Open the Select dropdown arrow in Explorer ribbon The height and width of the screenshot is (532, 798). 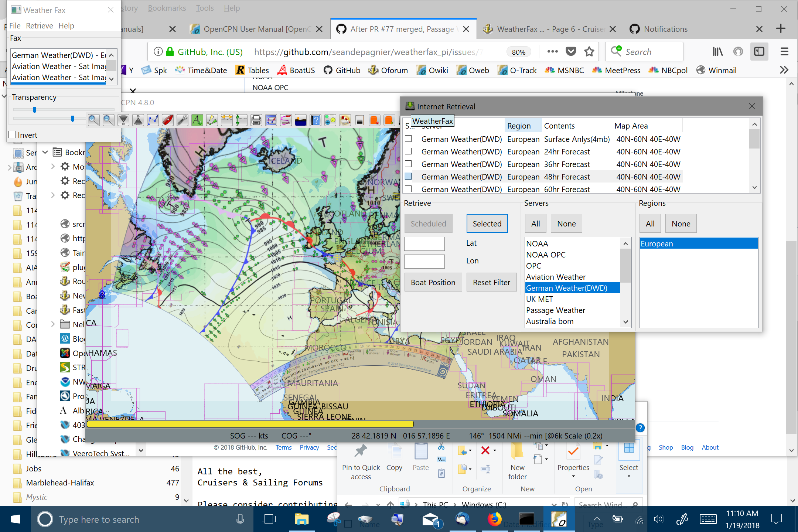pyautogui.click(x=629, y=476)
